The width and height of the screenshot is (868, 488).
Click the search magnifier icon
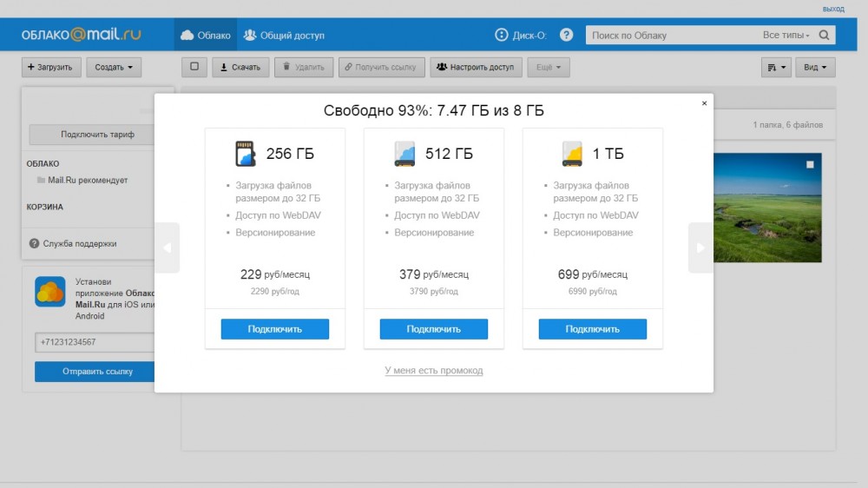click(x=824, y=35)
